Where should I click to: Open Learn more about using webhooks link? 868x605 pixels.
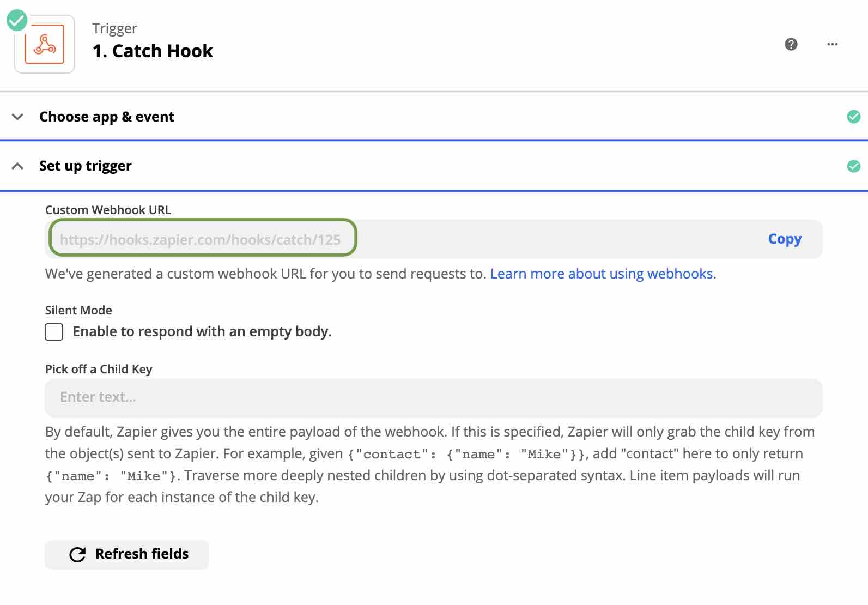pos(603,274)
